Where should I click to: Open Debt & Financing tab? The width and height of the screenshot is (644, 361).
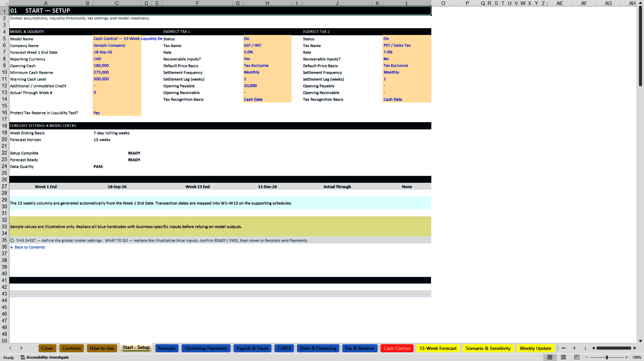pos(318,348)
